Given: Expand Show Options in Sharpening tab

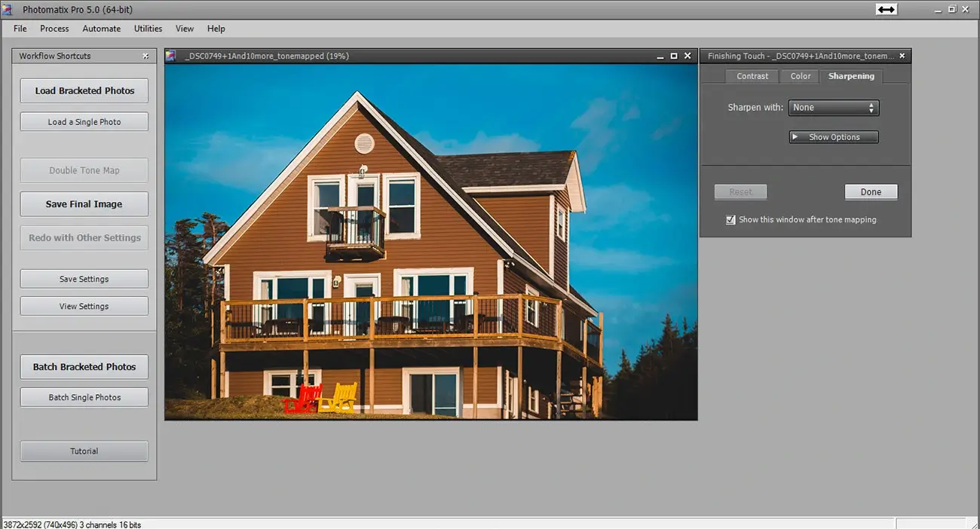Looking at the screenshot, I should click(x=833, y=137).
